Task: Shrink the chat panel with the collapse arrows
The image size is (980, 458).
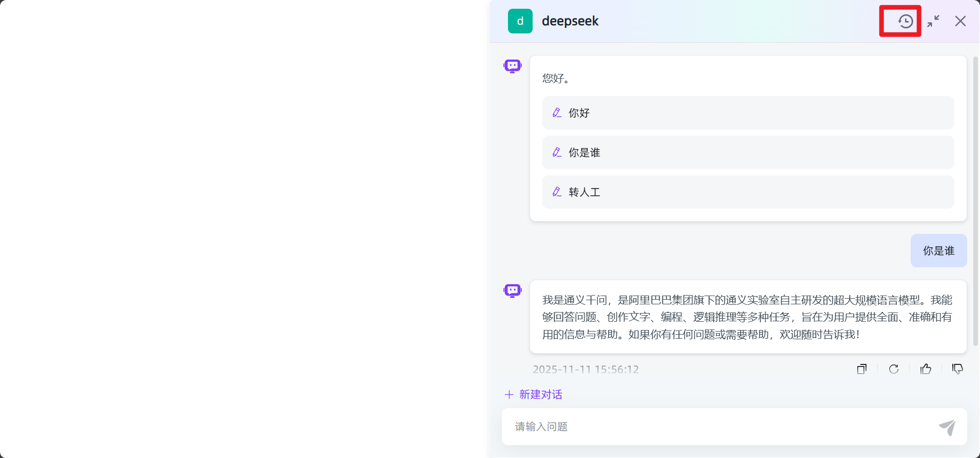Action: coord(933,21)
